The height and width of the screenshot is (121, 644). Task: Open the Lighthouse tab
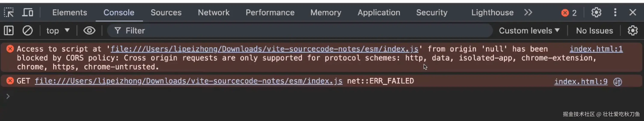pos(492,12)
